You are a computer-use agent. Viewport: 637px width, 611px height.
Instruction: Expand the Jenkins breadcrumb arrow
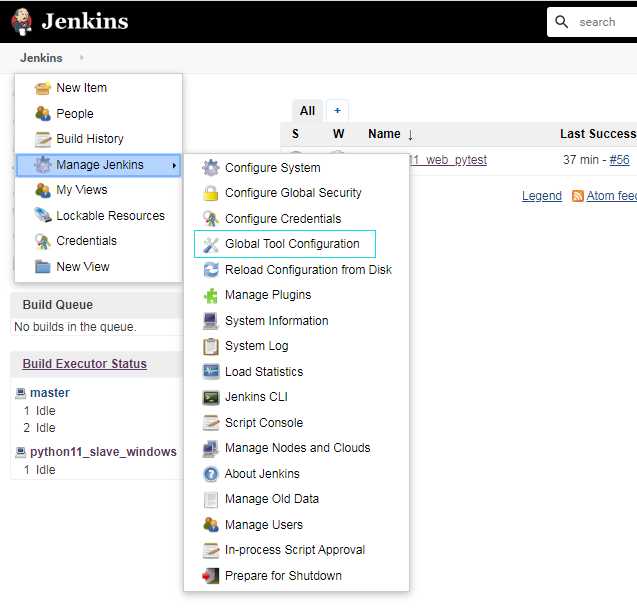click(82, 58)
